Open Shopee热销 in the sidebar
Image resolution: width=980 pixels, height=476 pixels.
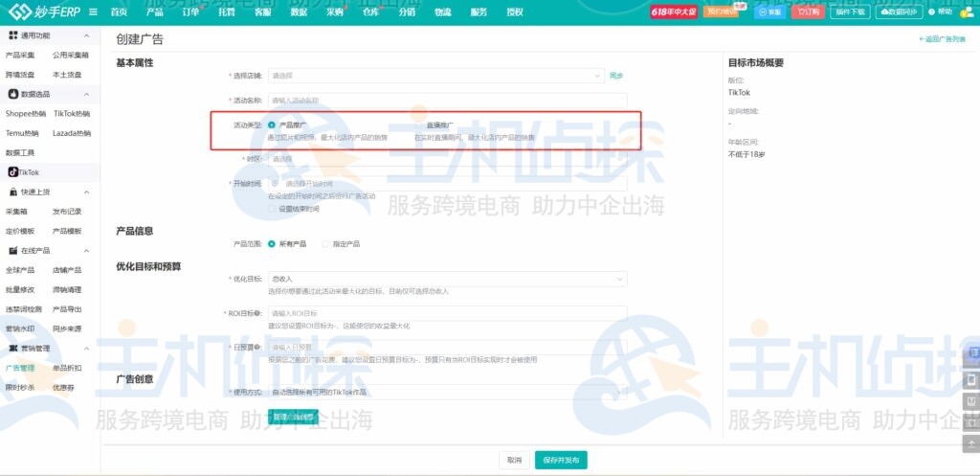[x=26, y=114]
